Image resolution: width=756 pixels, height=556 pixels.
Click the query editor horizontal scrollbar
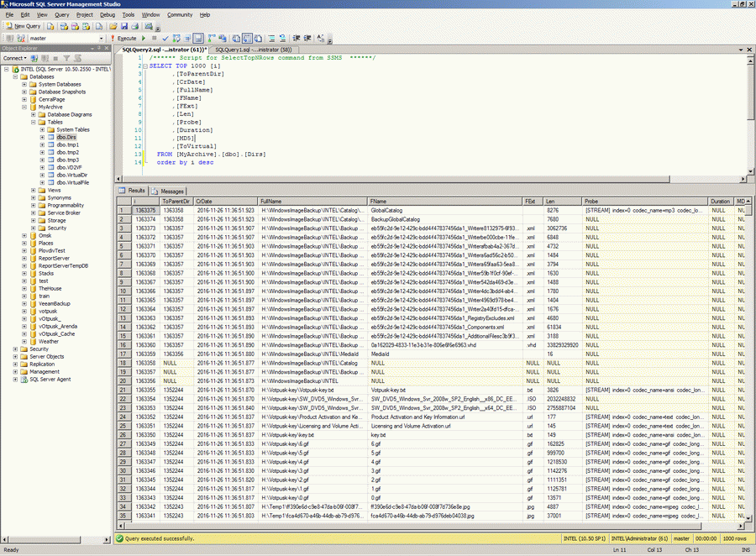point(429,180)
